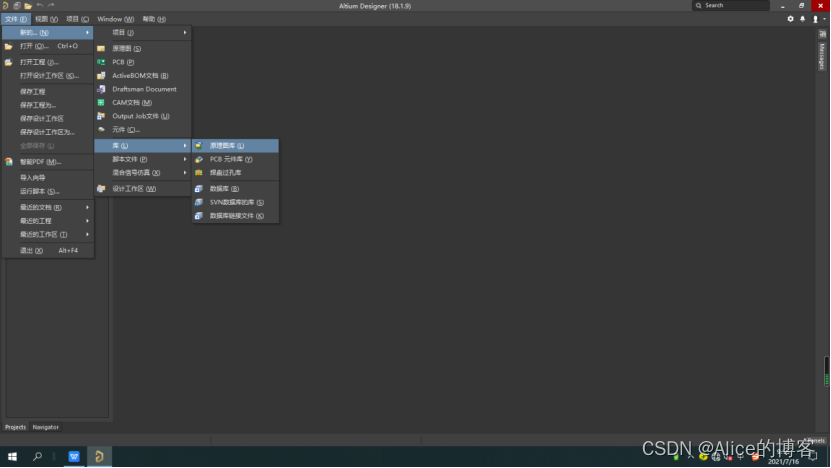The height and width of the screenshot is (468, 831).
Task: Expand the 项目 (J) submenu
Action: pos(143,32)
